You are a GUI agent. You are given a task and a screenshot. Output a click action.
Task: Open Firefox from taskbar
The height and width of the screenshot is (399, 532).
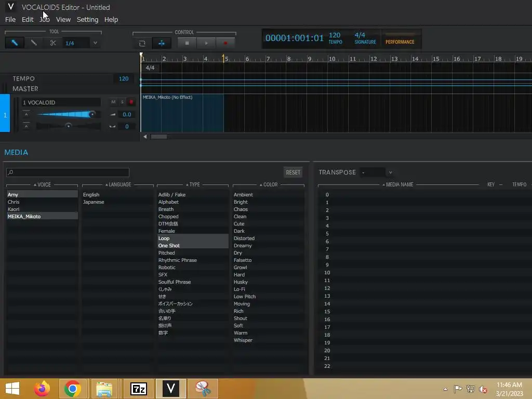pos(42,389)
